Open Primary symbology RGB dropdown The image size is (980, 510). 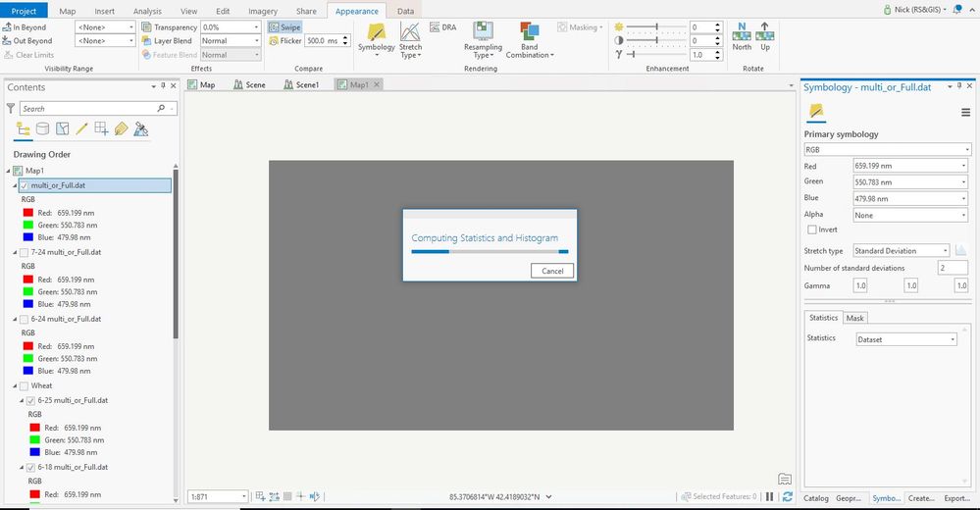pyautogui.click(x=888, y=149)
